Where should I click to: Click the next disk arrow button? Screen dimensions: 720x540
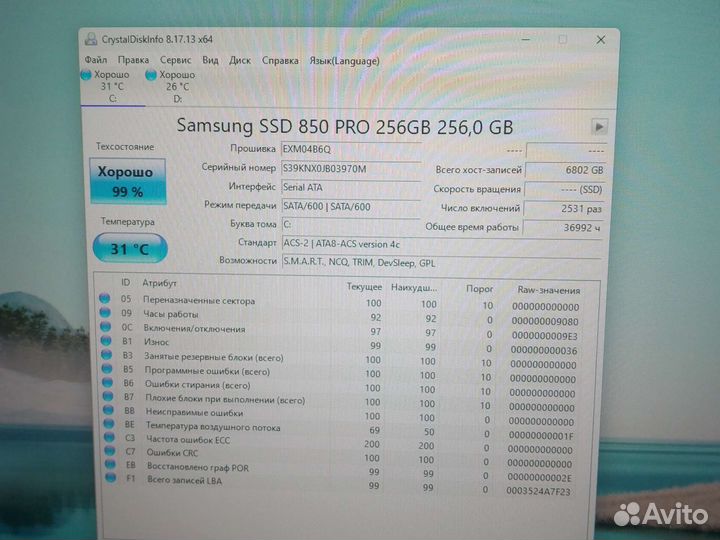coord(599,127)
